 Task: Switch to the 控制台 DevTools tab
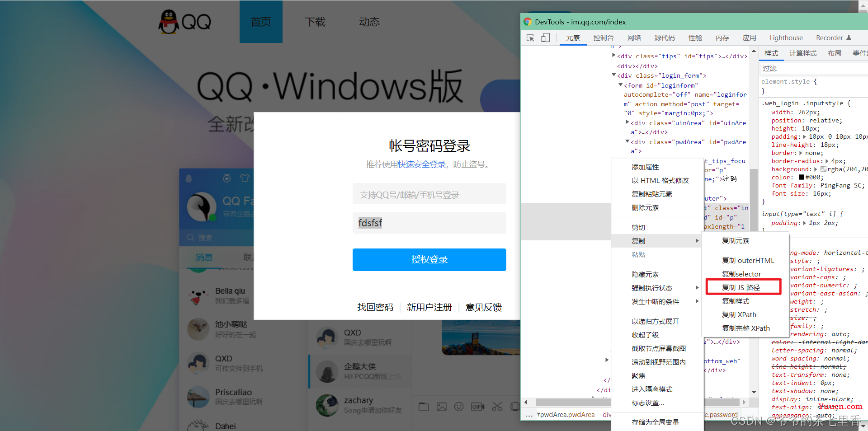pos(604,38)
